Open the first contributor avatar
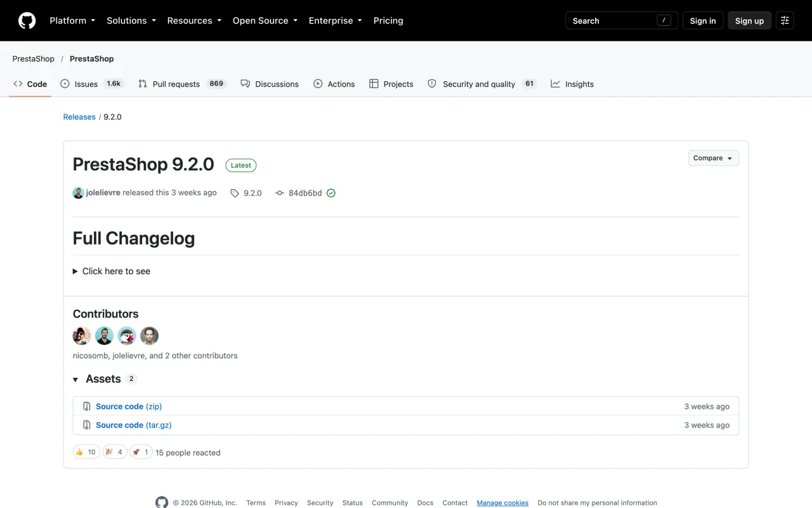Image resolution: width=812 pixels, height=508 pixels. (82, 336)
